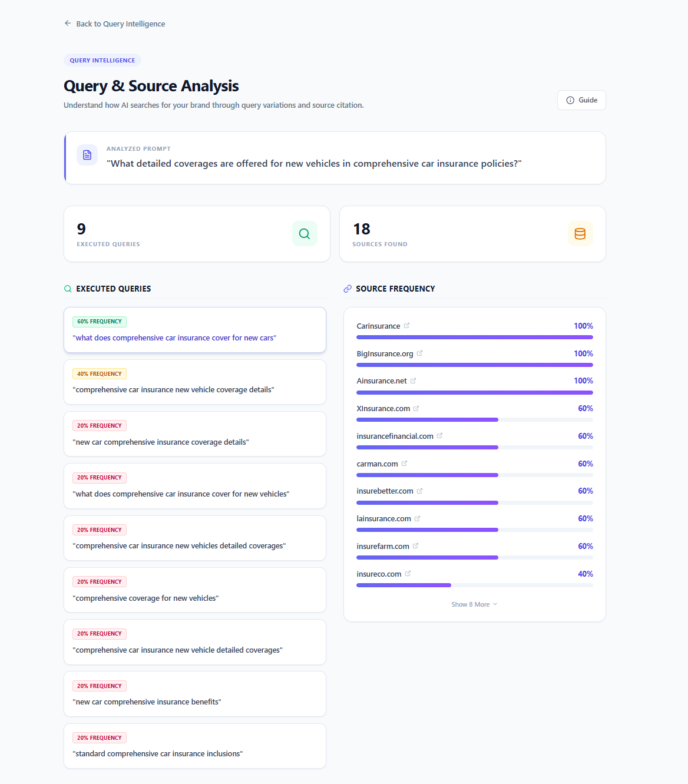
Task: Click the 40% frequency badge
Action: [99, 373]
